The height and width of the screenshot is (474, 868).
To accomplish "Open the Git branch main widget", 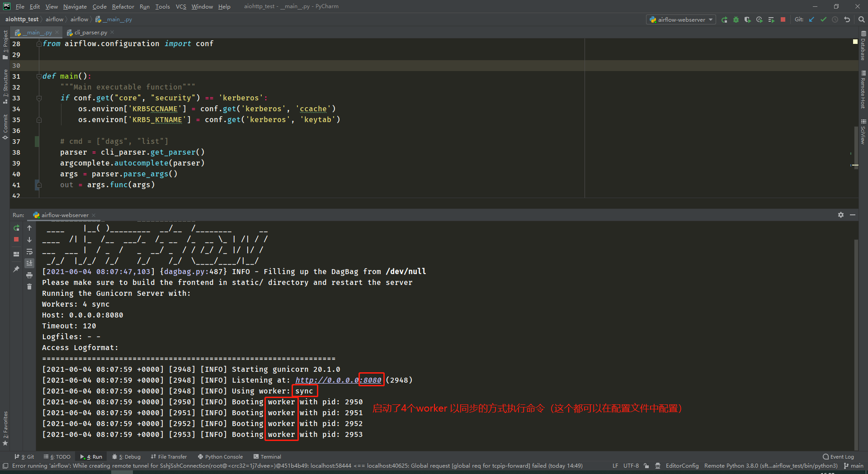I will click(x=854, y=466).
